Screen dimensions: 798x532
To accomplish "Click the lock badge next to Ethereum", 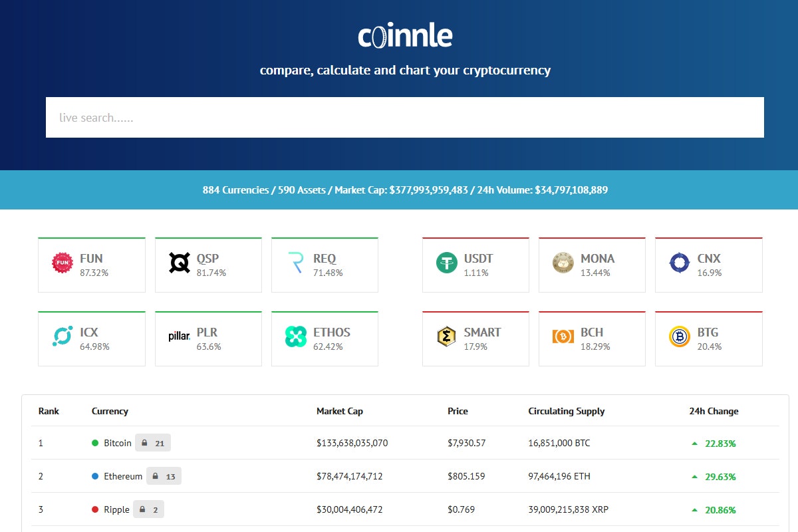I will pos(164,475).
